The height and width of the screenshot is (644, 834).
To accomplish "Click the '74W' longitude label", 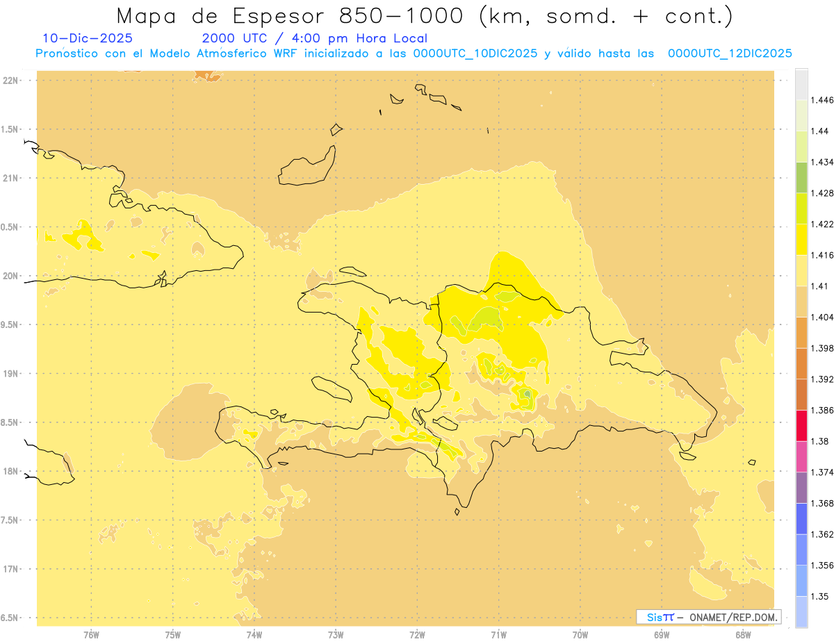I will coord(254,634).
